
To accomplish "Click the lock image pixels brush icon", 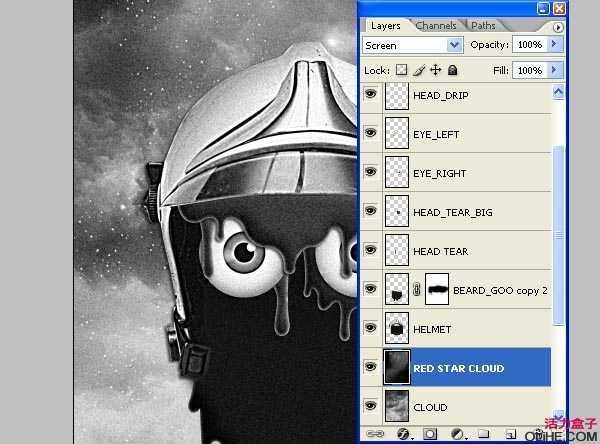I will point(419,71).
